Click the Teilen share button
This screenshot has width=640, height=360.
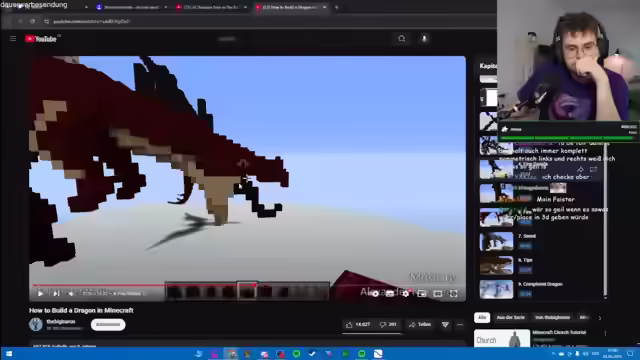[x=420, y=324]
